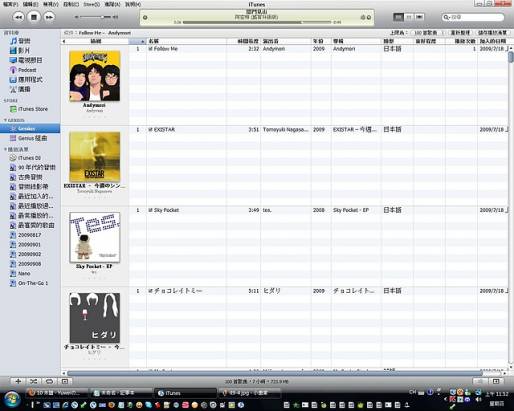Skip to next track with fast-forward button

point(49,17)
